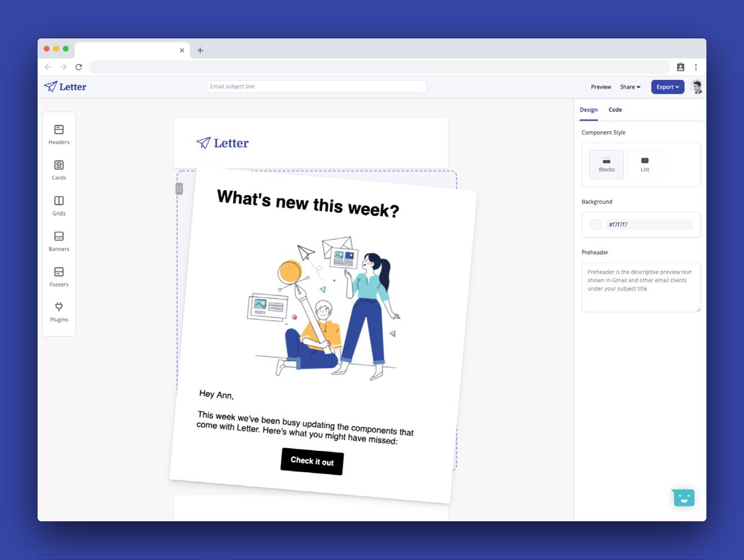Viewport: 744px width, 560px height.
Task: Open the Footers components panel
Action: (x=59, y=276)
